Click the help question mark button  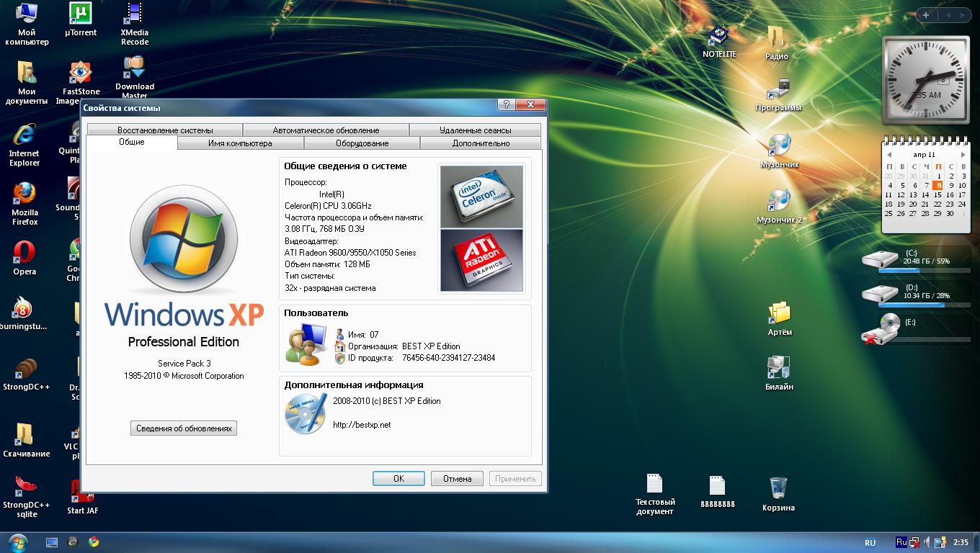(x=507, y=105)
